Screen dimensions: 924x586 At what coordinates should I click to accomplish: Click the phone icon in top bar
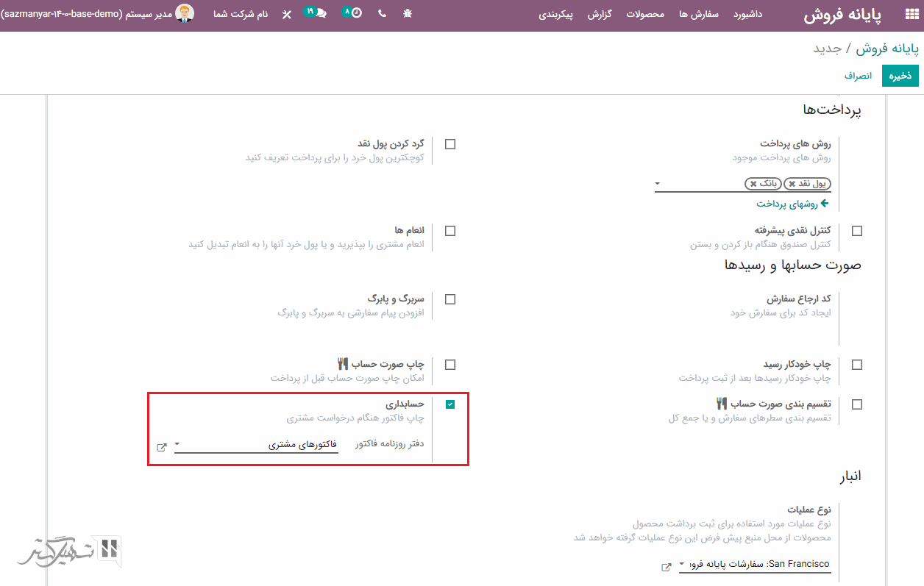[382, 14]
